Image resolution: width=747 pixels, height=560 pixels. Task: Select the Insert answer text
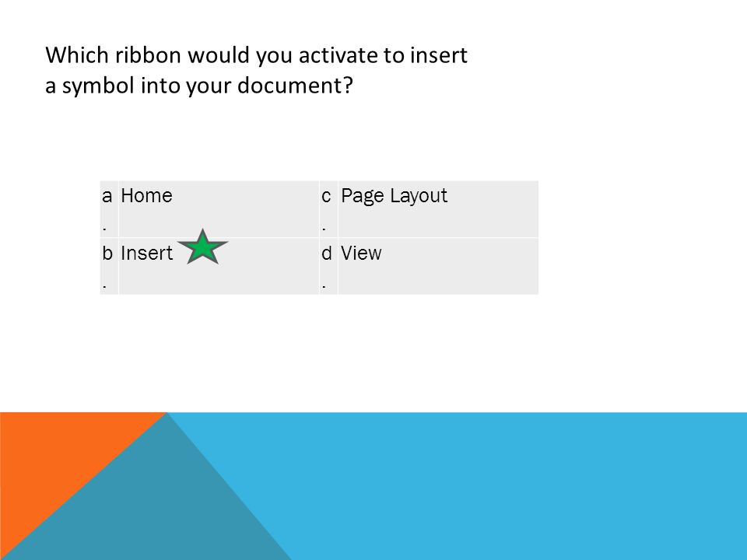pyautogui.click(x=147, y=253)
